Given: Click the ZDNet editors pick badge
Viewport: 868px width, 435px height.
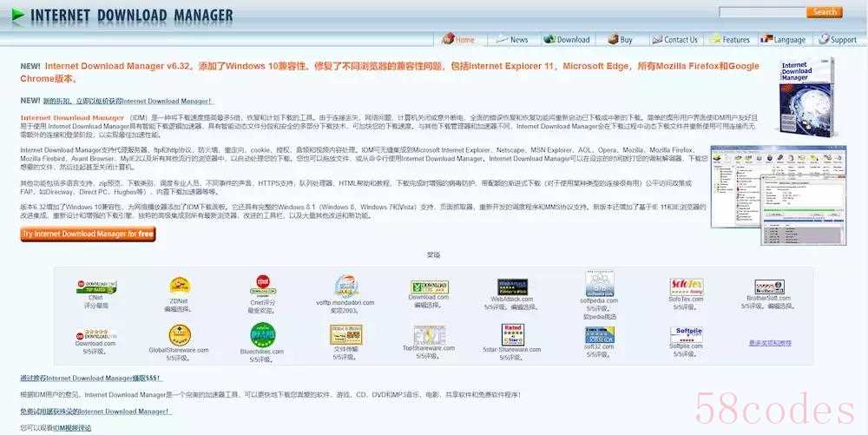Looking at the screenshot, I should pyautogui.click(x=180, y=286).
